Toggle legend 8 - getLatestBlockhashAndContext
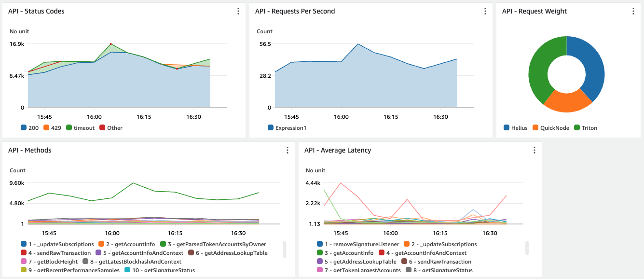 (132, 262)
